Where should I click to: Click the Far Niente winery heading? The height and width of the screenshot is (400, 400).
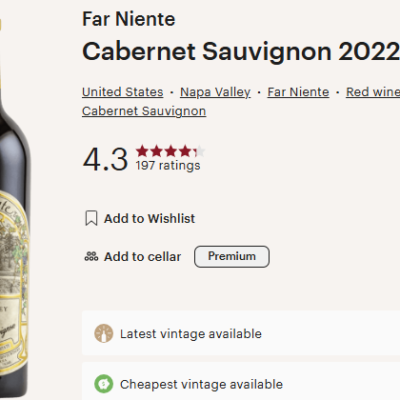point(129,19)
